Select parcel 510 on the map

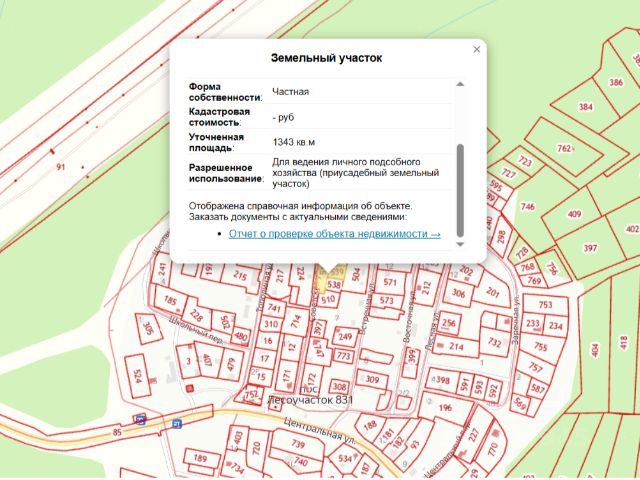point(328,300)
